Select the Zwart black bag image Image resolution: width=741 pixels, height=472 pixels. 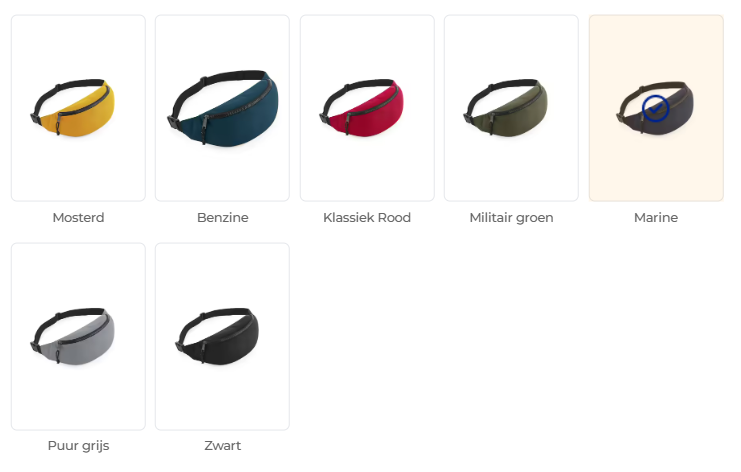217,336
